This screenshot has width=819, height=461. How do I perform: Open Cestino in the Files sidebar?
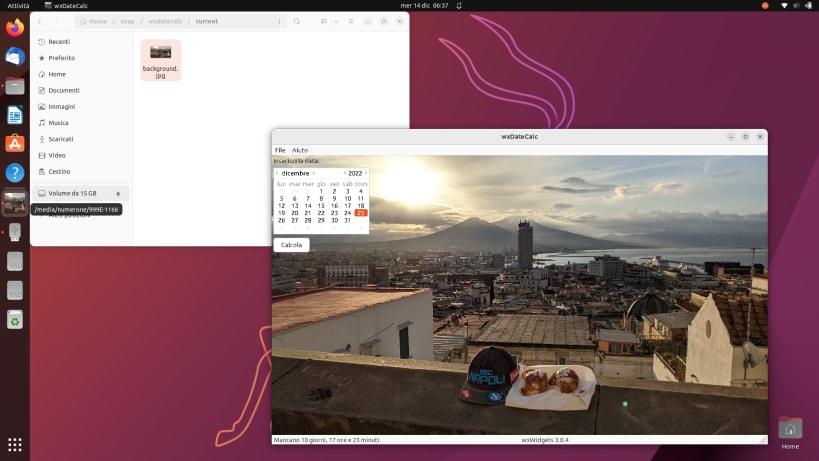(81, 171)
